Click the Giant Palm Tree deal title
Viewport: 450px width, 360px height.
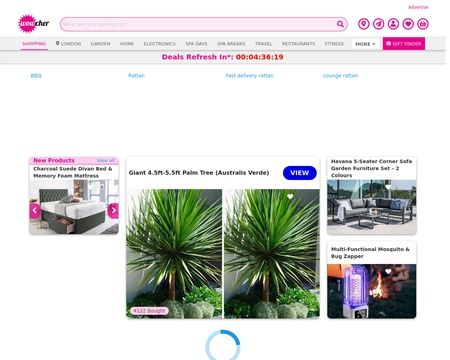click(199, 173)
